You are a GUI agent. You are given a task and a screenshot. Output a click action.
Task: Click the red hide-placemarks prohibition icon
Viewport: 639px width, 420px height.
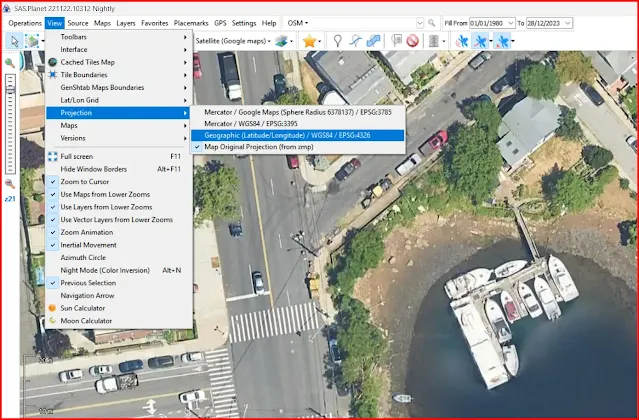pos(412,41)
